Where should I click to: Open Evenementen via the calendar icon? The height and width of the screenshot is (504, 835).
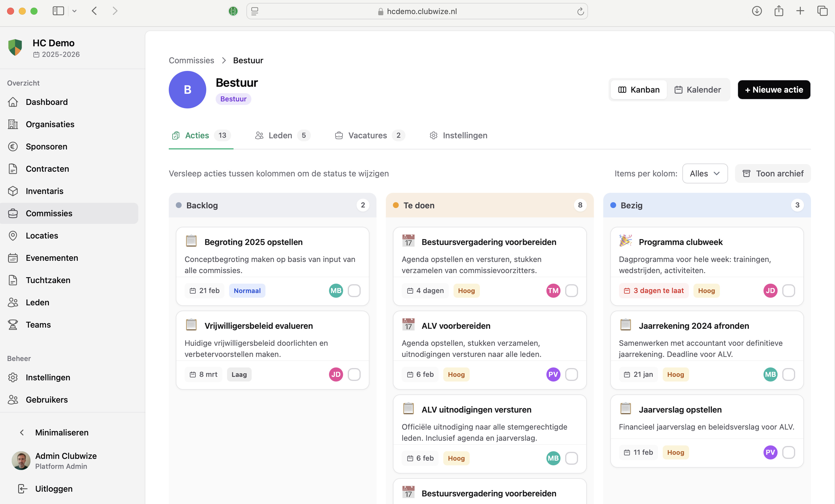click(x=13, y=258)
